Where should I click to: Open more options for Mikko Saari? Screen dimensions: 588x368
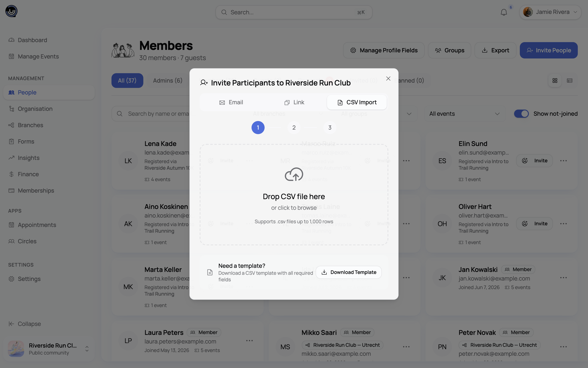(406, 347)
